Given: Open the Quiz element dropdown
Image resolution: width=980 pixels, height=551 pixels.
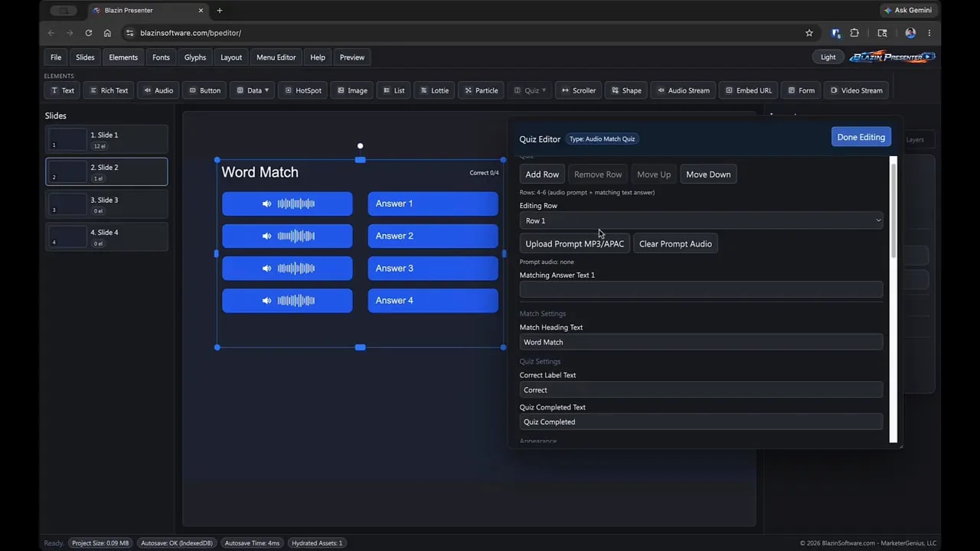Looking at the screenshot, I should click(530, 90).
